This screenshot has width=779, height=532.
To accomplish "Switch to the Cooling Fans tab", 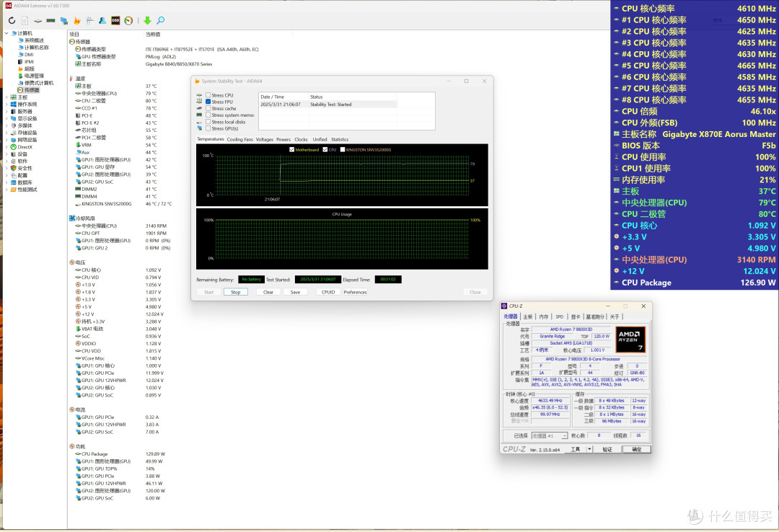I will pos(240,140).
